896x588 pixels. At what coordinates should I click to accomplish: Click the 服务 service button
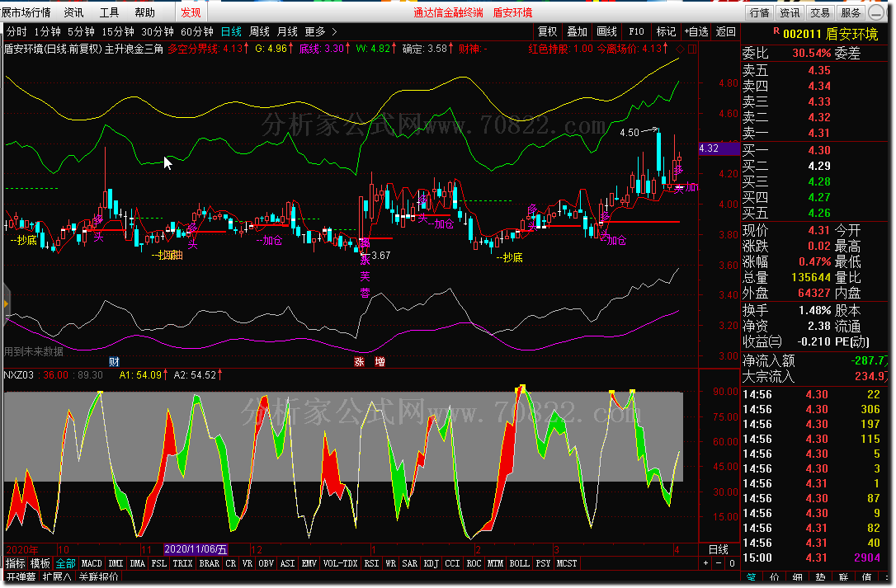tap(851, 12)
